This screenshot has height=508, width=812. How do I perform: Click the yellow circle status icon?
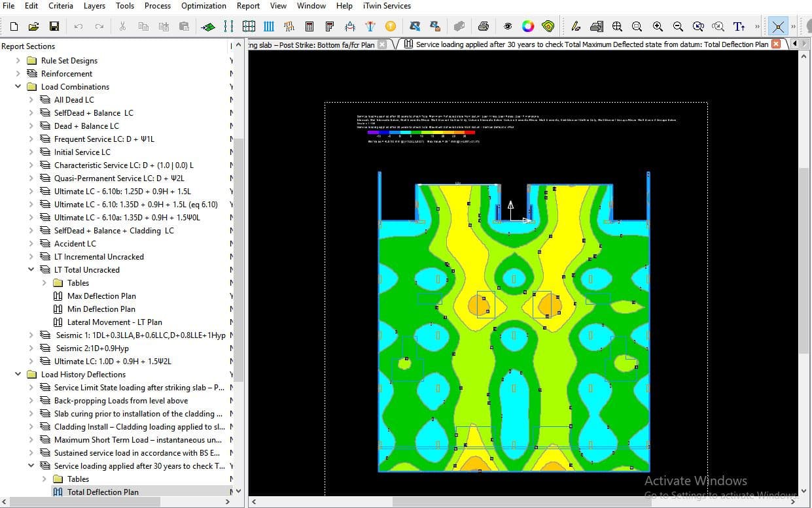pyautogui.click(x=391, y=27)
